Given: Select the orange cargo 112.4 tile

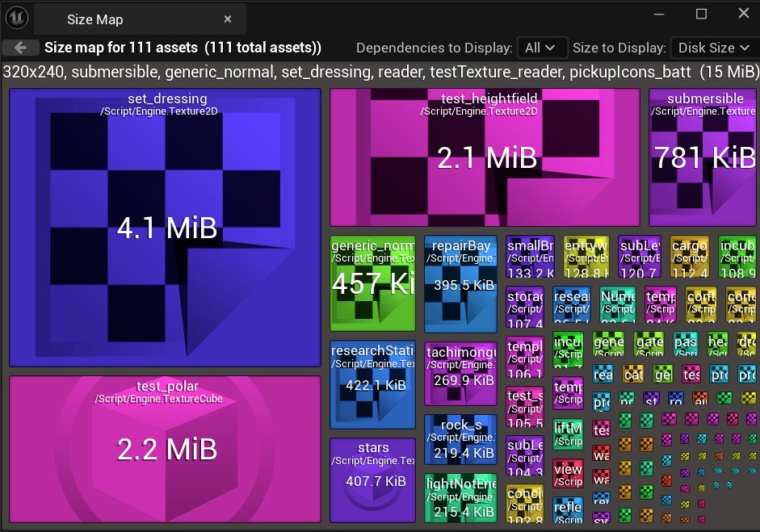Looking at the screenshot, I should tap(690, 257).
